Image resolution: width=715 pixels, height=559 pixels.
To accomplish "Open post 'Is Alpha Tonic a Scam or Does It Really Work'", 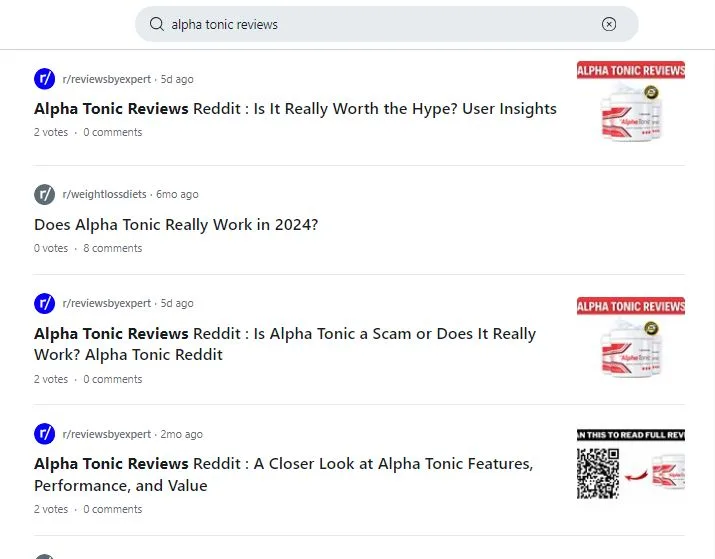I will 285,344.
